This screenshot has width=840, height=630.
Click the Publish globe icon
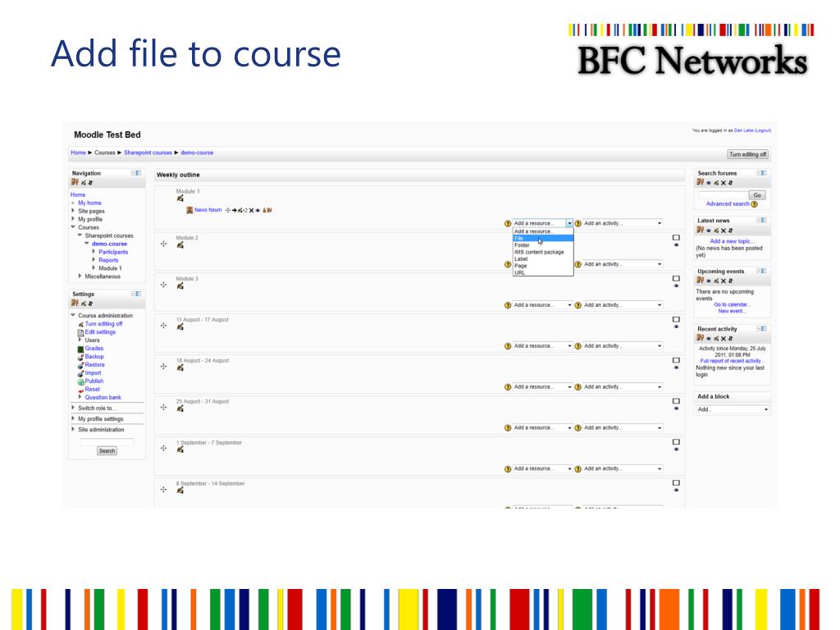(80, 382)
